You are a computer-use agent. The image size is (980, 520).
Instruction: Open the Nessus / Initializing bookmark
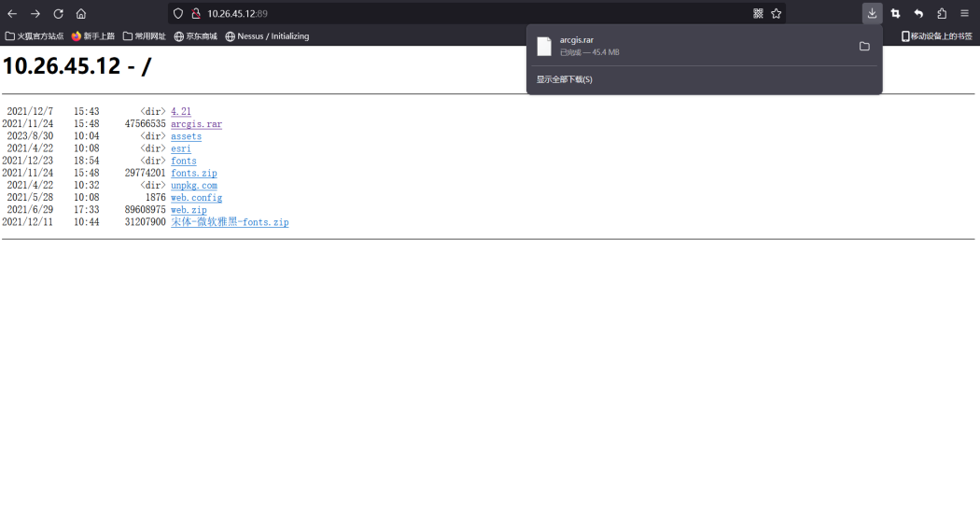267,36
